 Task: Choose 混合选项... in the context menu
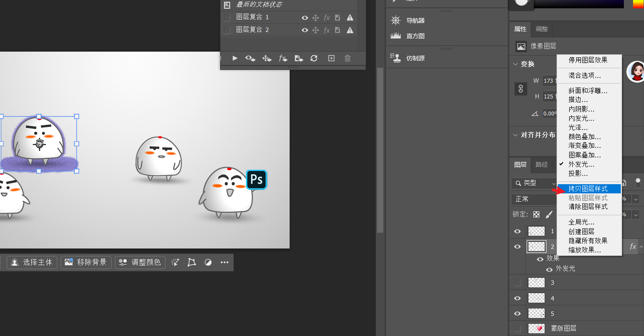[x=589, y=76]
